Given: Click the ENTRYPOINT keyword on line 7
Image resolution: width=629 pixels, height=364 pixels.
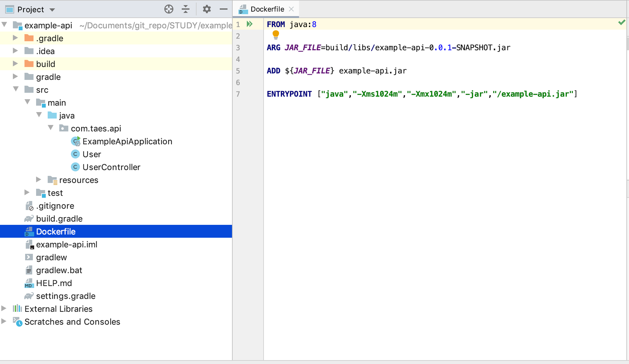Looking at the screenshot, I should pyautogui.click(x=289, y=94).
